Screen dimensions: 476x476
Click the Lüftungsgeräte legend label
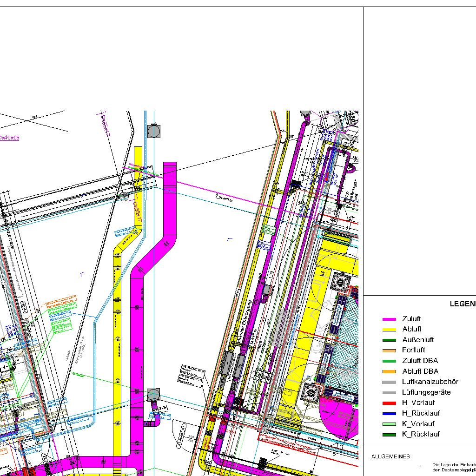point(426,392)
